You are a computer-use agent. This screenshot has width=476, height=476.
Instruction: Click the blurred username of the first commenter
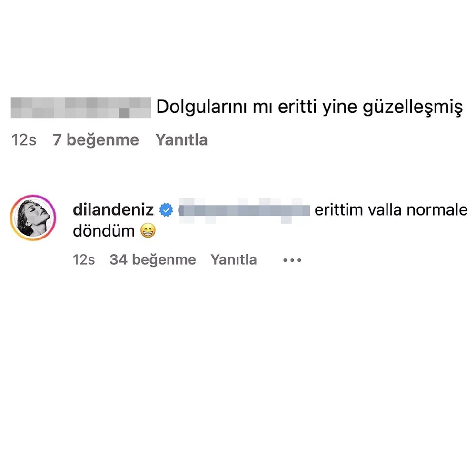click(x=81, y=108)
